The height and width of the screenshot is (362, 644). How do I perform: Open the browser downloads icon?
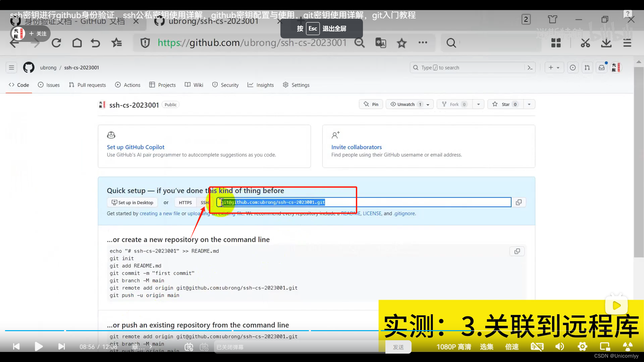[x=606, y=43]
